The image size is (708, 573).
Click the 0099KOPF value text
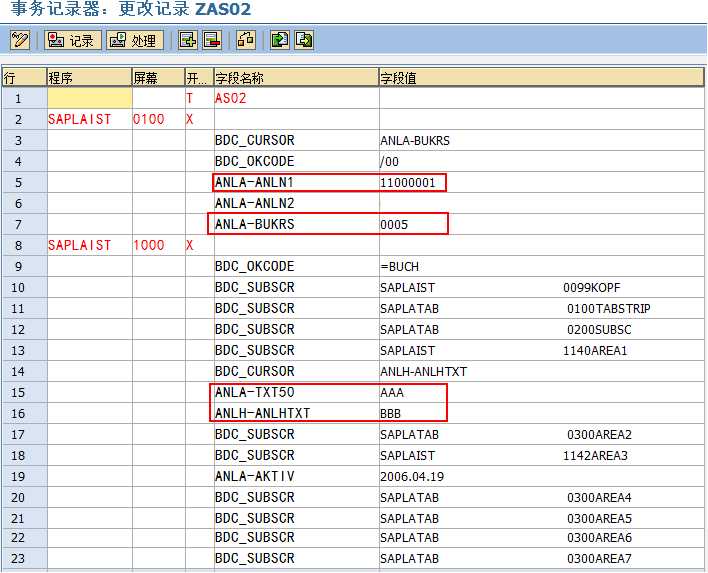pyautogui.click(x=592, y=288)
